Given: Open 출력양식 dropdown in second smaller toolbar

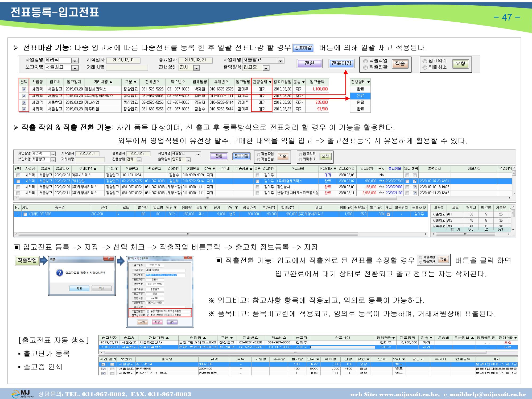Looking at the screenshot, I should tap(188, 160).
